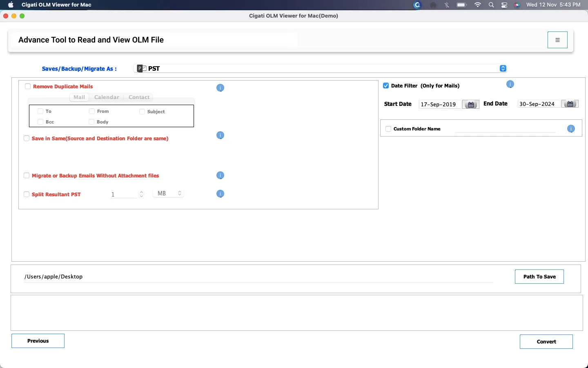The width and height of the screenshot is (588, 368).
Task: Click info icon beside Remove Duplicate Mails
Action: (x=220, y=88)
